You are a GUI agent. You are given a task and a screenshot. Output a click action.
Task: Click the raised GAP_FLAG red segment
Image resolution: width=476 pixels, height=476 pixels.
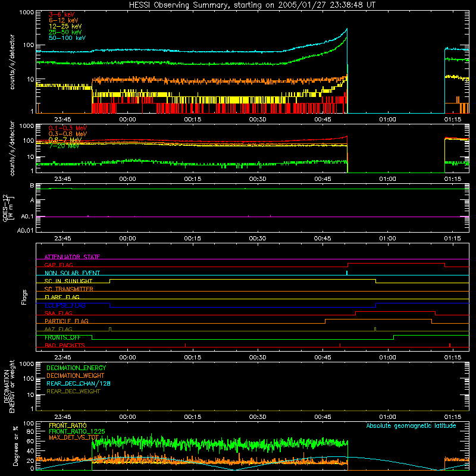click(396, 264)
